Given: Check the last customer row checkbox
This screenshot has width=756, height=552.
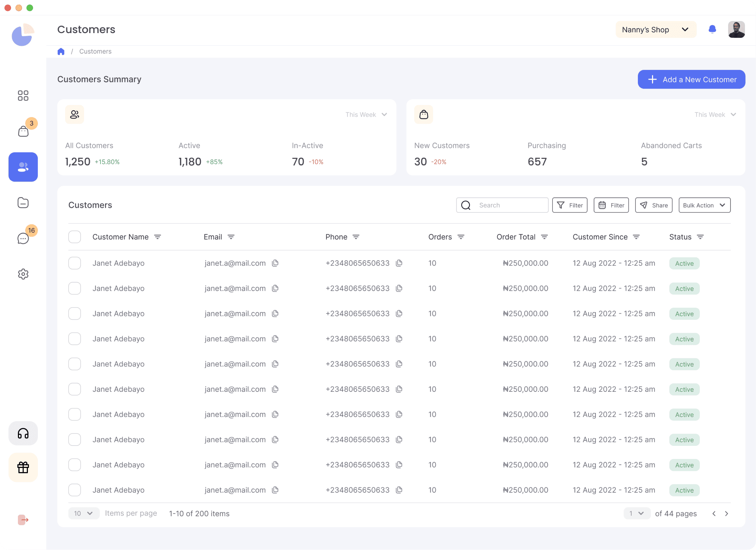Looking at the screenshot, I should click(x=74, y=490).
